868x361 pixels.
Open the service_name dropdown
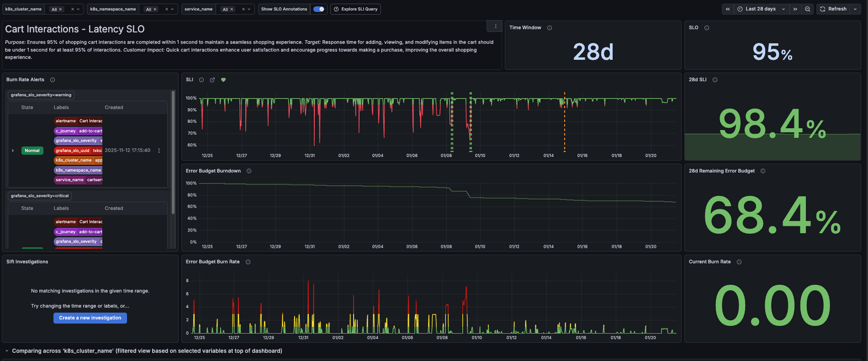click(x=249, y=9)
